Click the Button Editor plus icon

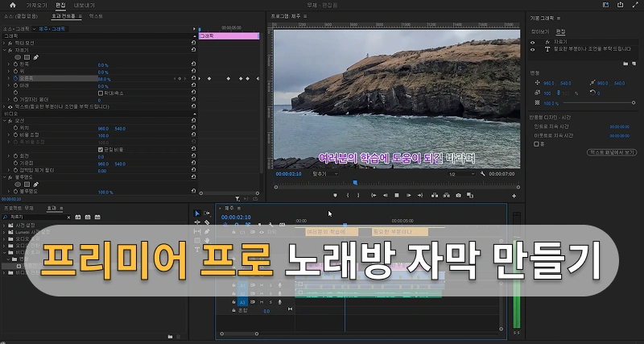pyautogui.click(x=514, y=195)
